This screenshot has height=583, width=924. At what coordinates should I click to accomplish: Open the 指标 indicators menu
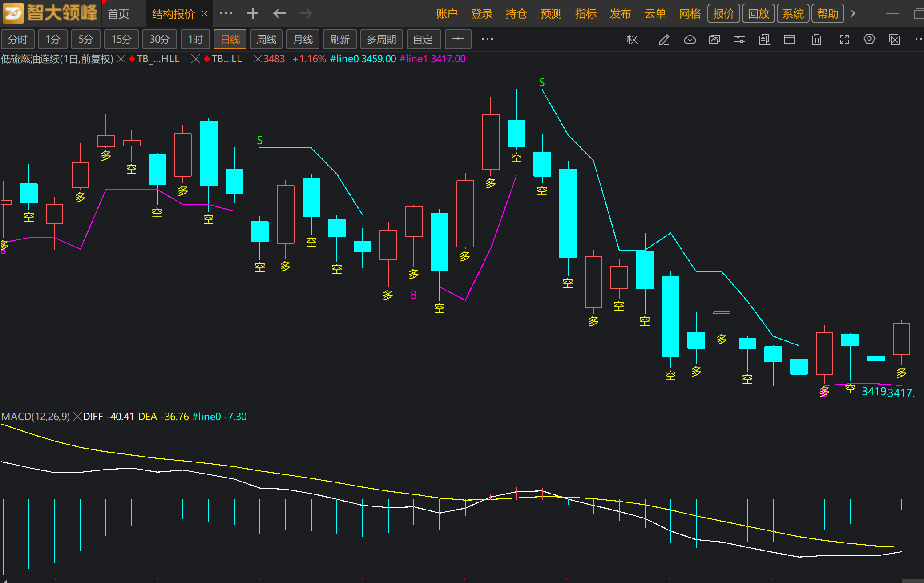(585, 14)
